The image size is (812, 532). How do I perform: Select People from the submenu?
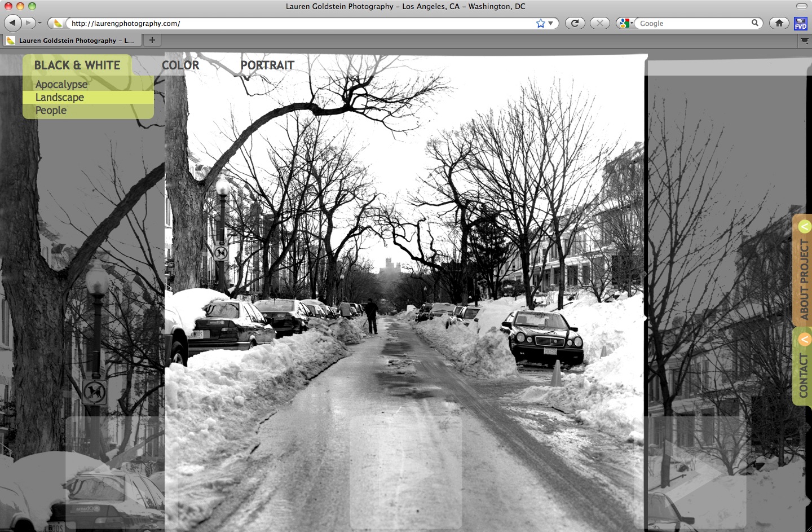coord(51,111)
